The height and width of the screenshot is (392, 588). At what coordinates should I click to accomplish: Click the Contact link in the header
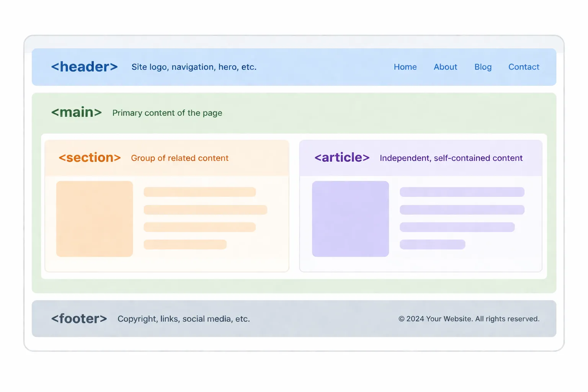click(524, 67)
